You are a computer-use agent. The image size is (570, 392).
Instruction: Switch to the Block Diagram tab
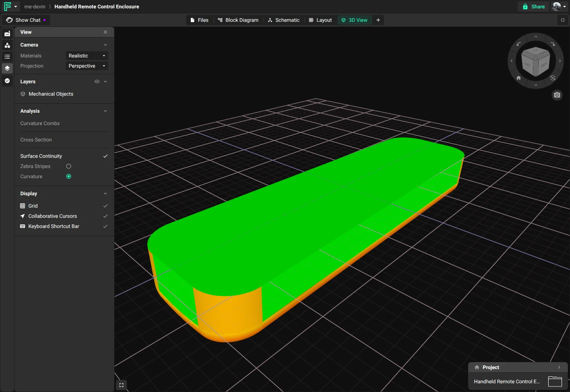[x=238, y=20]
